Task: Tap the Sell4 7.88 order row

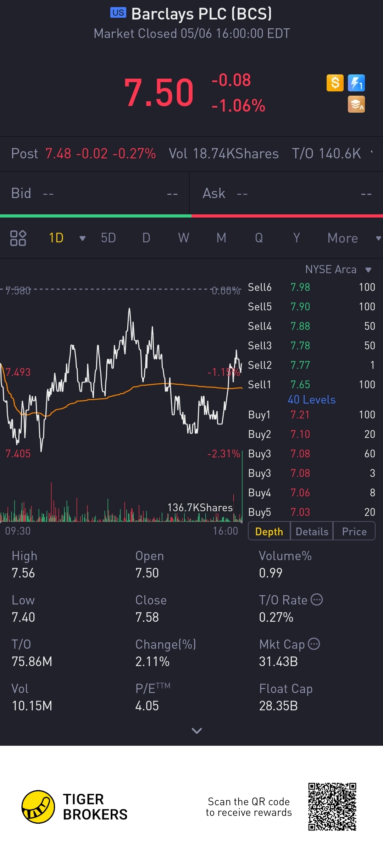Action: coord(311,326)
